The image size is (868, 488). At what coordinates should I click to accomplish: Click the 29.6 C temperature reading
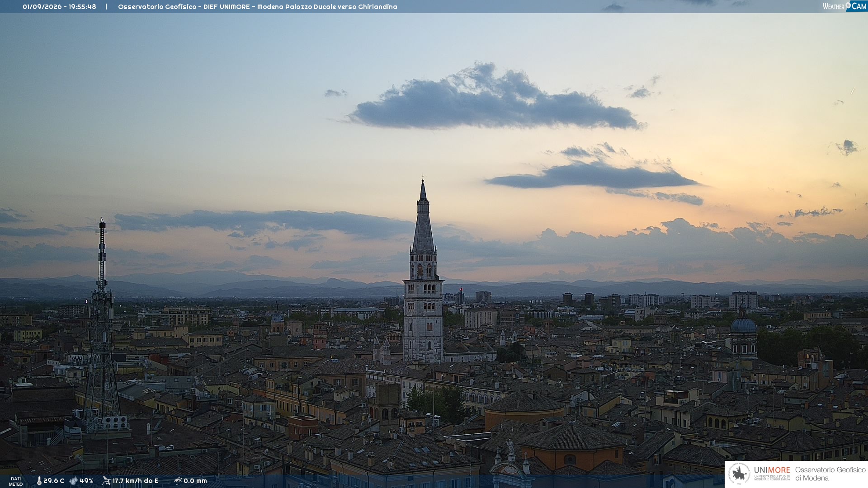[x=54, y=481]
